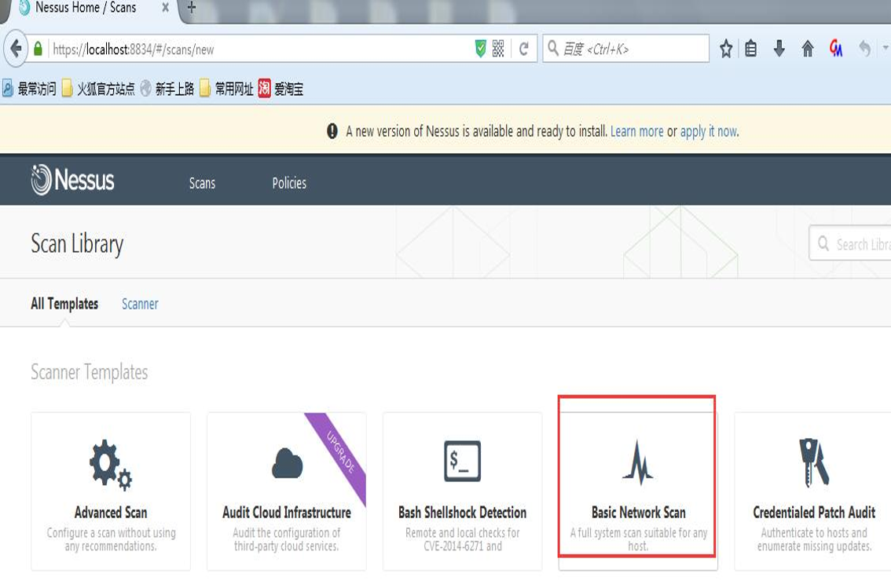Click the 'A new version of Nessus is available' message

pyautogui.click(x=476, y=132)
